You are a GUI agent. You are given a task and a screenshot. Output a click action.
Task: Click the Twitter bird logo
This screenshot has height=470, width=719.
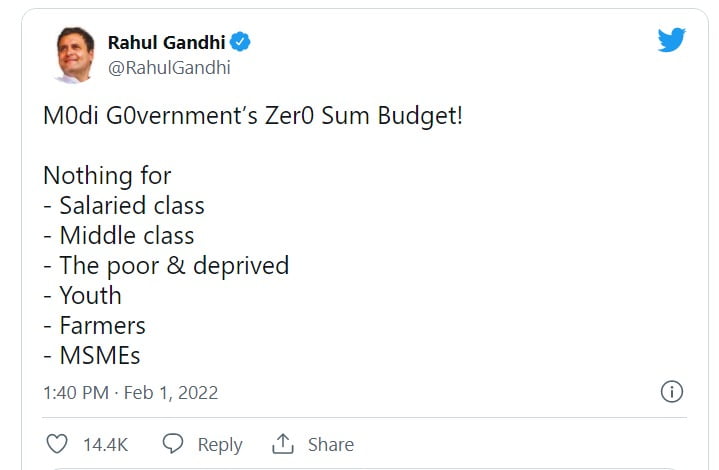pos(671,41)
